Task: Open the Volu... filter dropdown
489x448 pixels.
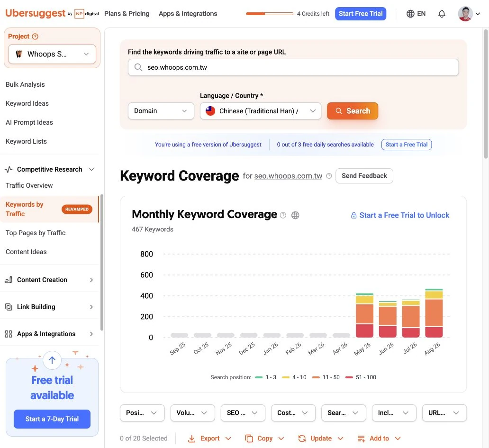Action: [x=192, y=413]
